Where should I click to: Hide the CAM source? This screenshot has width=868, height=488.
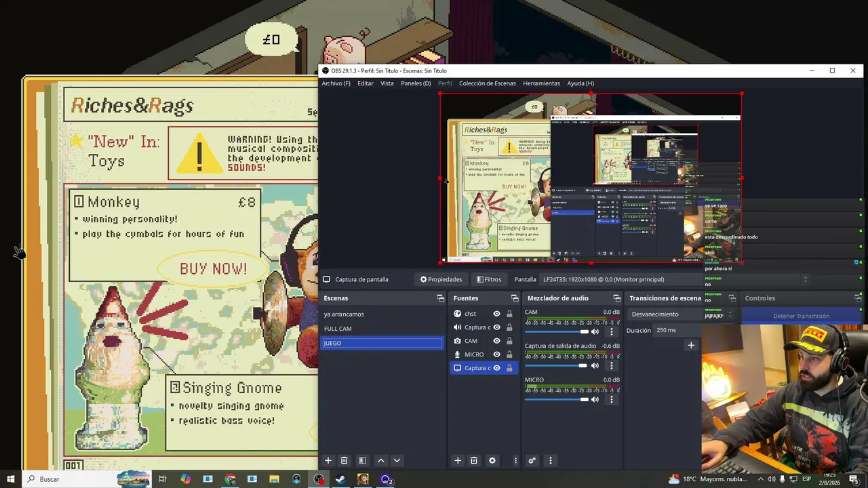coord(496,341)
